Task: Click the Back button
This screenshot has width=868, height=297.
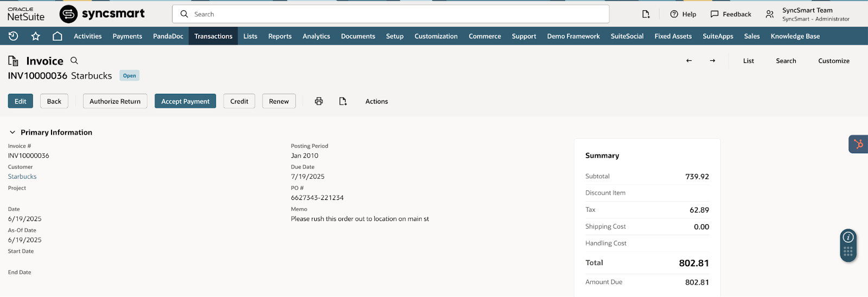Action: tap(54, 101)
